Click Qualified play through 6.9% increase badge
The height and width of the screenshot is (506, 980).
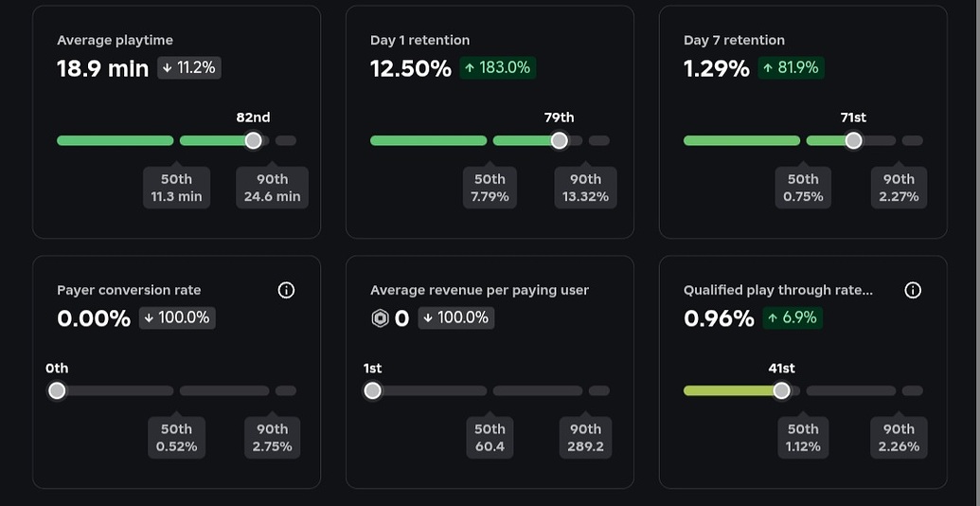point(792,317)
